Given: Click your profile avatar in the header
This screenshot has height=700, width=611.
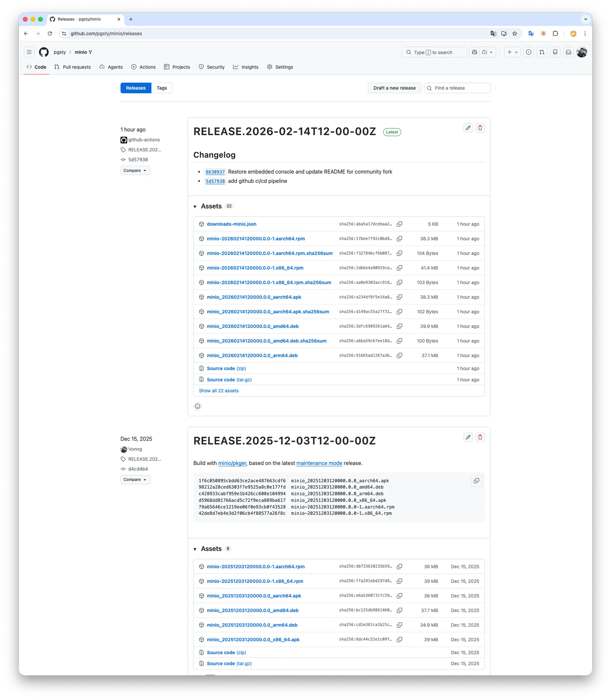Looking at the screenshot, I should [582, 52].
